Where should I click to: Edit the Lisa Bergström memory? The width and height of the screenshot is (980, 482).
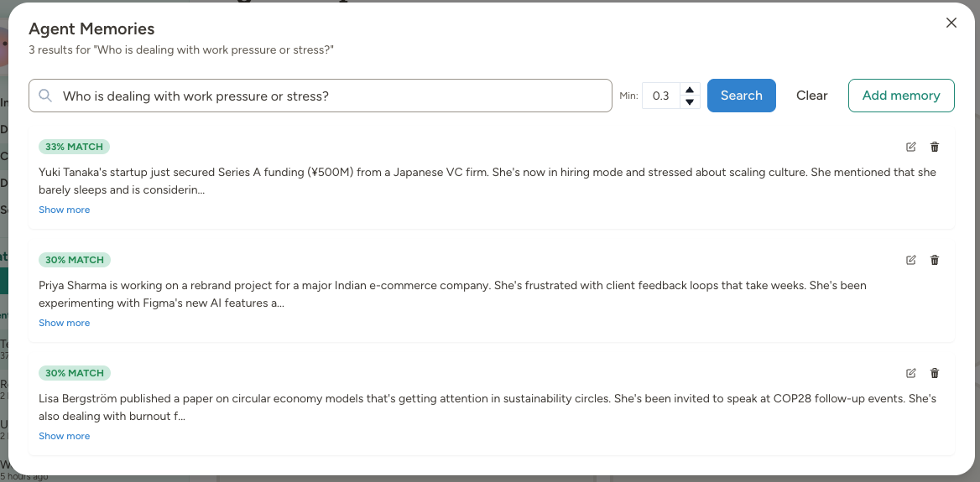coord(910,373)
